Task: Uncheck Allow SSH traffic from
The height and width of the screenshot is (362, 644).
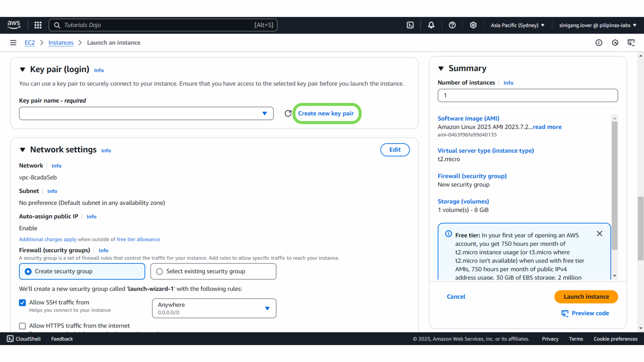Action: [22, 303]
